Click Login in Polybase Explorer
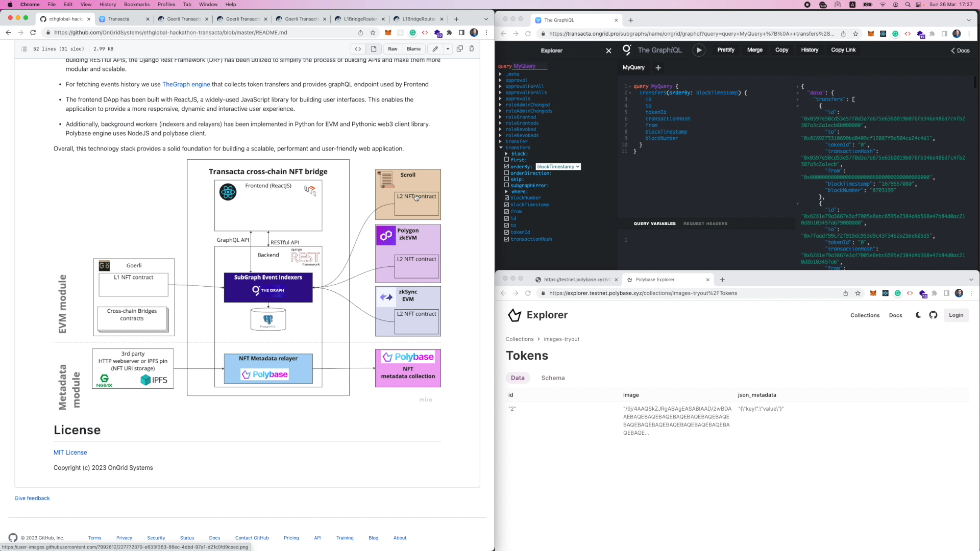 coord(956,315)
